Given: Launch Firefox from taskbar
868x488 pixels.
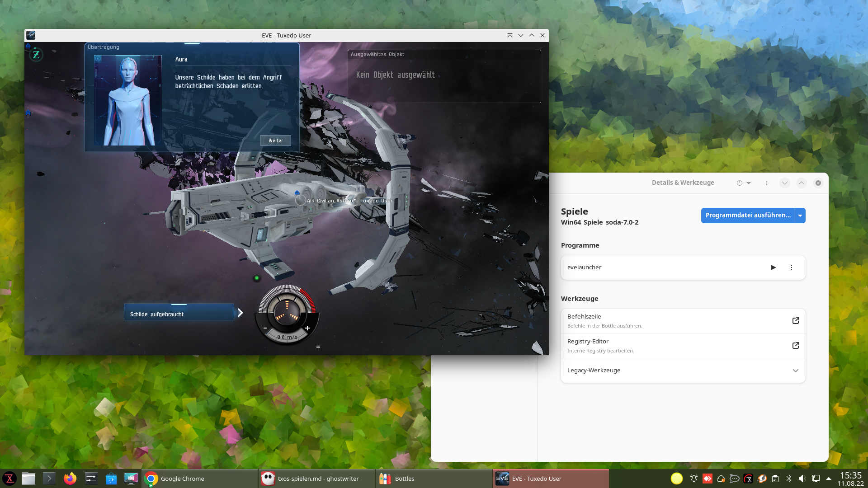Looking at the screenshot, I should (x=70, y=479).
